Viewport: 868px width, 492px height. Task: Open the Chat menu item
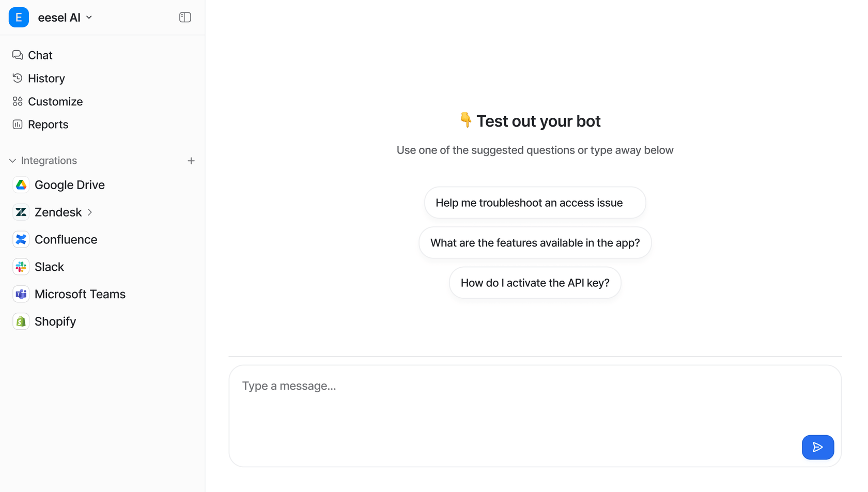[40, 55]
